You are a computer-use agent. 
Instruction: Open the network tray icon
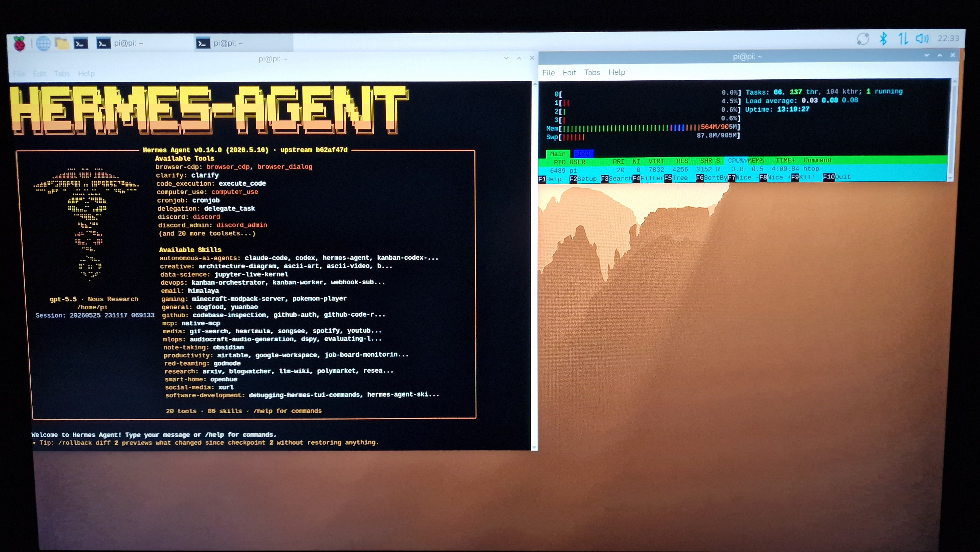point(903,39)
